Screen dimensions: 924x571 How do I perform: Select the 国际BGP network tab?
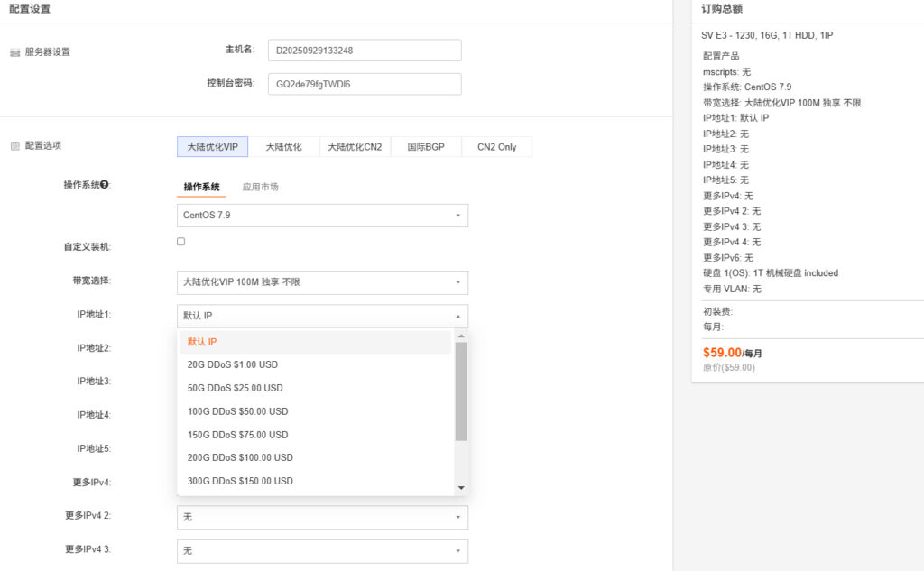(425, 146)
